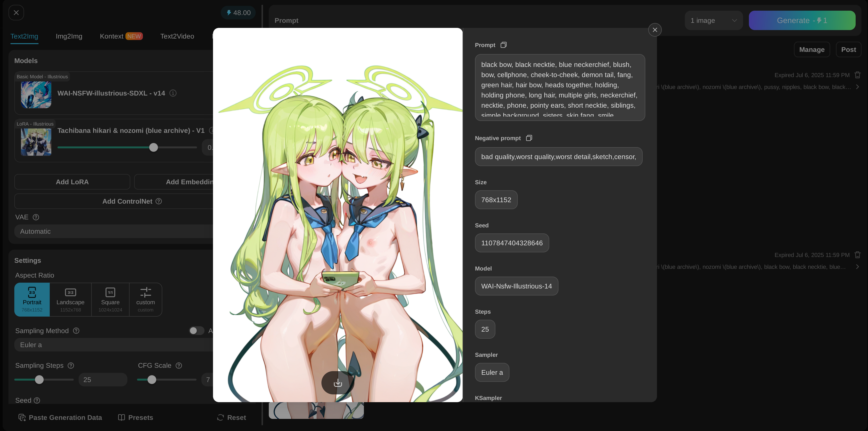Viewport: 868px width, 431px height.
Task: Switch to the Text2Img tab
Action: [x=24, y=36]
